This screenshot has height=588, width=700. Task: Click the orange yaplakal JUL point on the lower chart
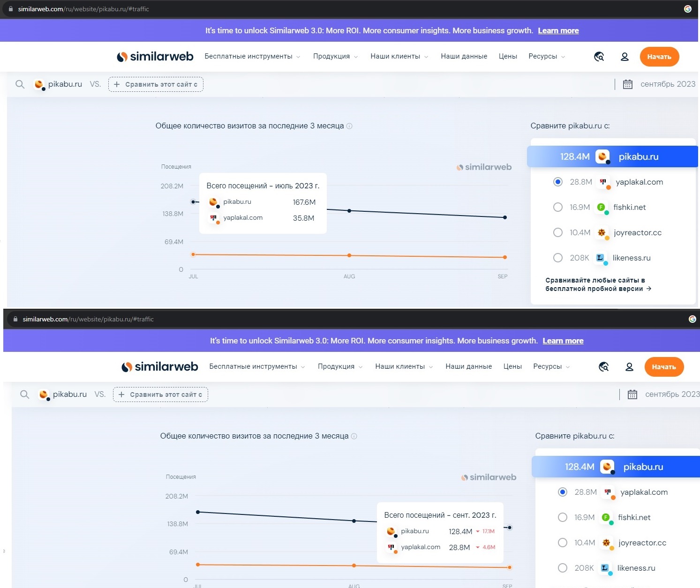pyautogui.click(x=198, y=565)
